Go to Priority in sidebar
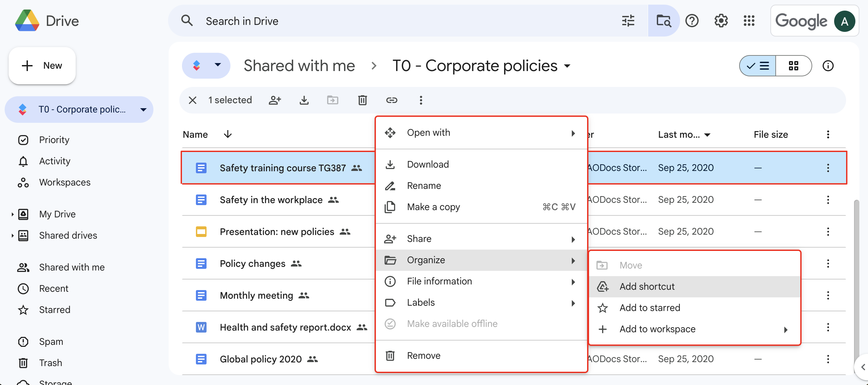This screenshot has width=868, height=385. [x=54, y=140]
